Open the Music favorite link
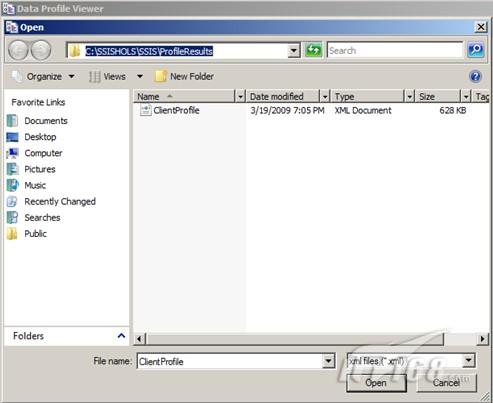Image resolution: width=493 pixels, height=403 pixels. 35,185
